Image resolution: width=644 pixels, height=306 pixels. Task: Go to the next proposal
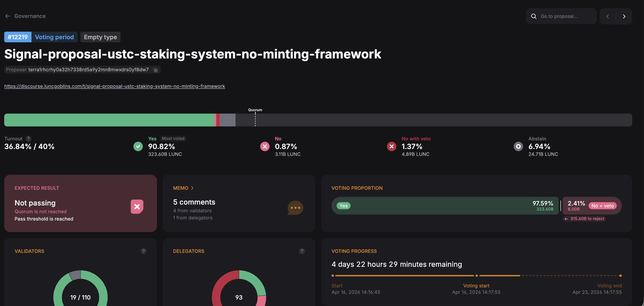624,16
